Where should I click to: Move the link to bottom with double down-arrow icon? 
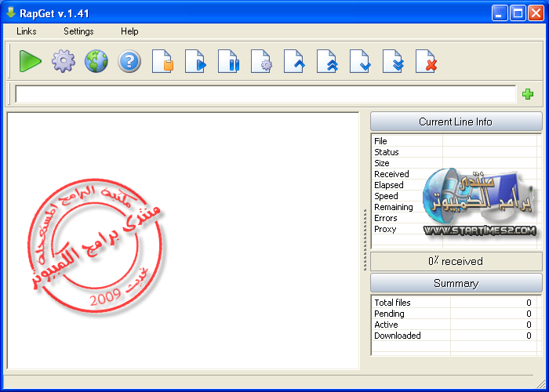(393, 61)
